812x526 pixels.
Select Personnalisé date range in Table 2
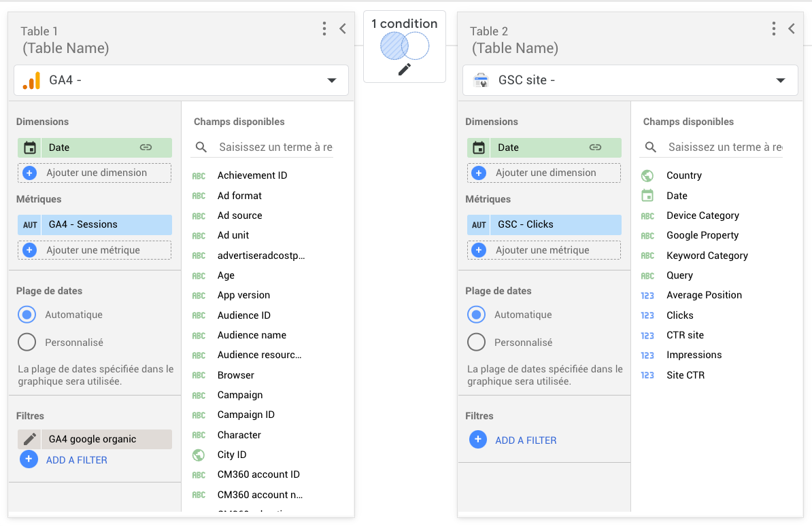(x=477, y=343)
